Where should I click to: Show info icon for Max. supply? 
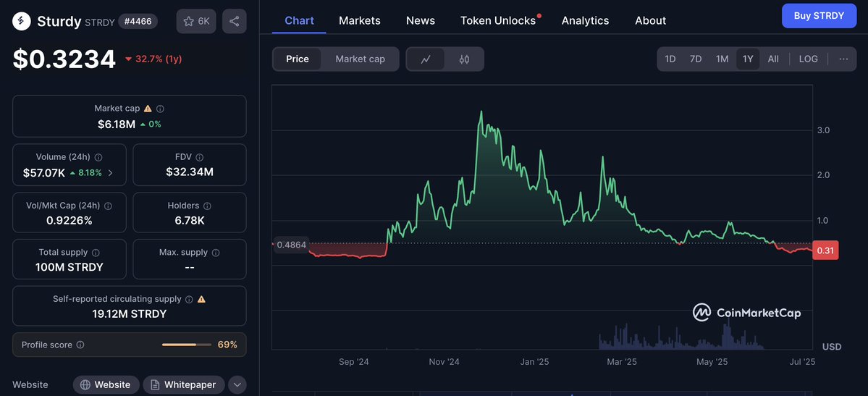click(215, 253)
